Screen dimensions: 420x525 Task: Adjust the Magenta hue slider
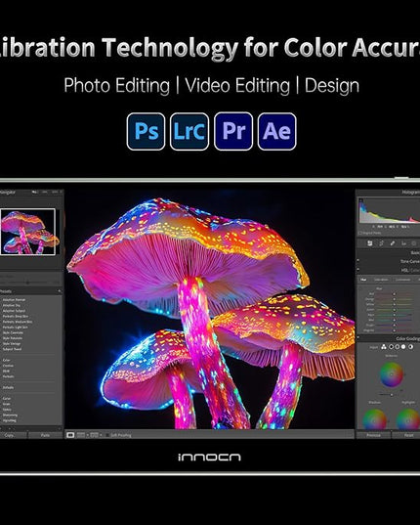[395, 330]
